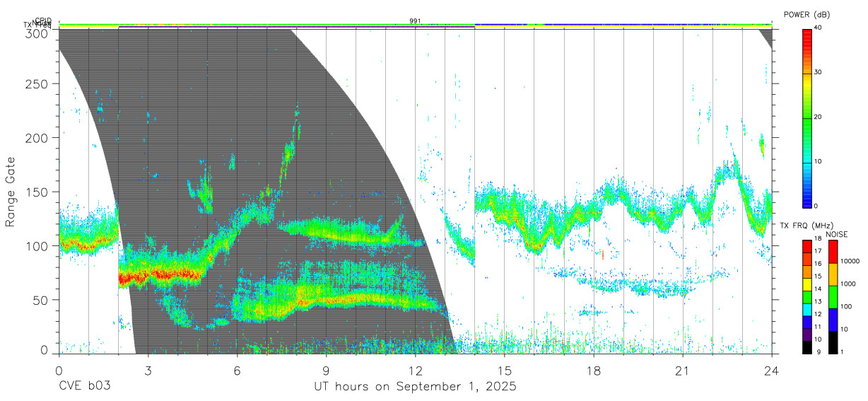Click the 24 hour tick on time axis
The width and height of the screenshot is (868, 401).
pyautogui.click(x=772, y=371)
